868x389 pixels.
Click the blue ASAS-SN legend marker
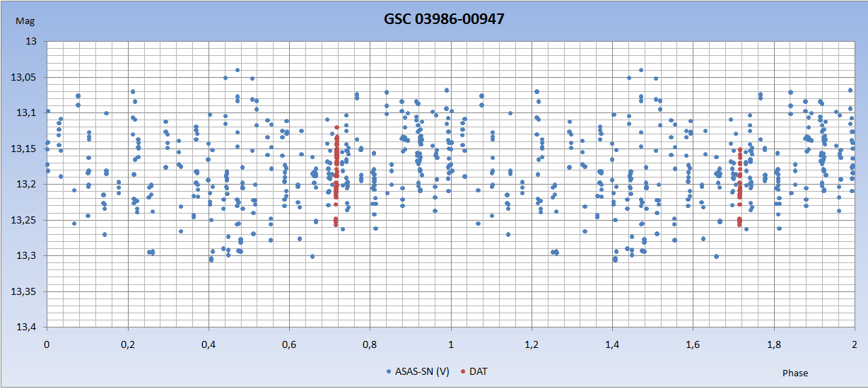tap(389, 371)
